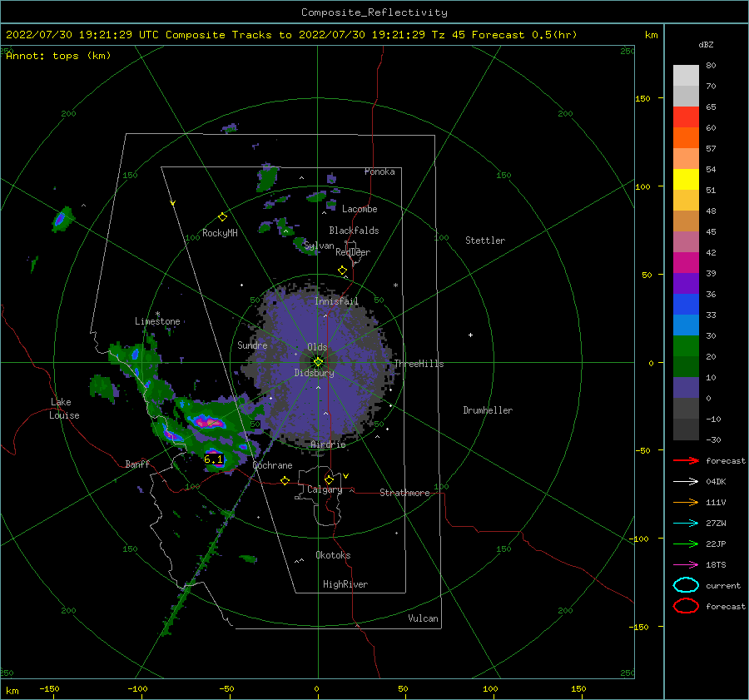Click the Didsbury label
This screenshot has width=749, height=700.
pos(315,373)
